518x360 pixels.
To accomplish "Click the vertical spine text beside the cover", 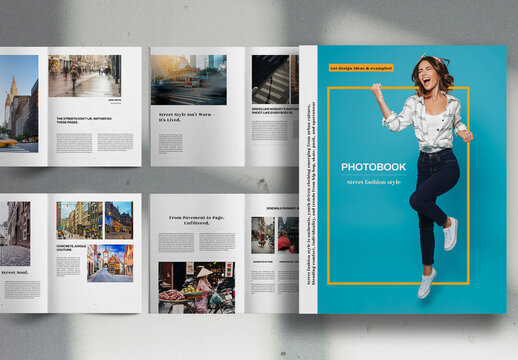I will [311, 193].
